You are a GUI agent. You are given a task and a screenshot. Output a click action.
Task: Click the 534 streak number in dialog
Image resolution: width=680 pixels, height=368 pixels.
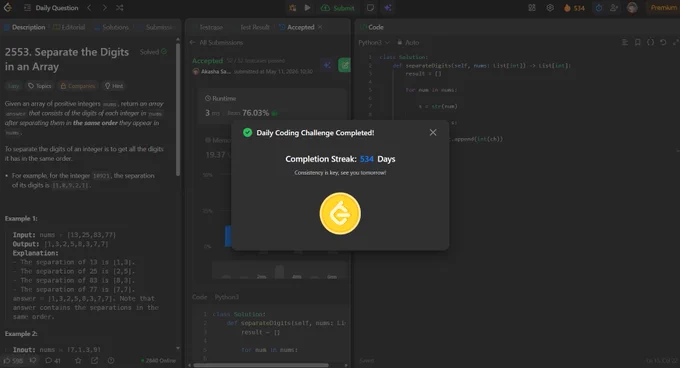pyautogui.click(x=366, y=159)
